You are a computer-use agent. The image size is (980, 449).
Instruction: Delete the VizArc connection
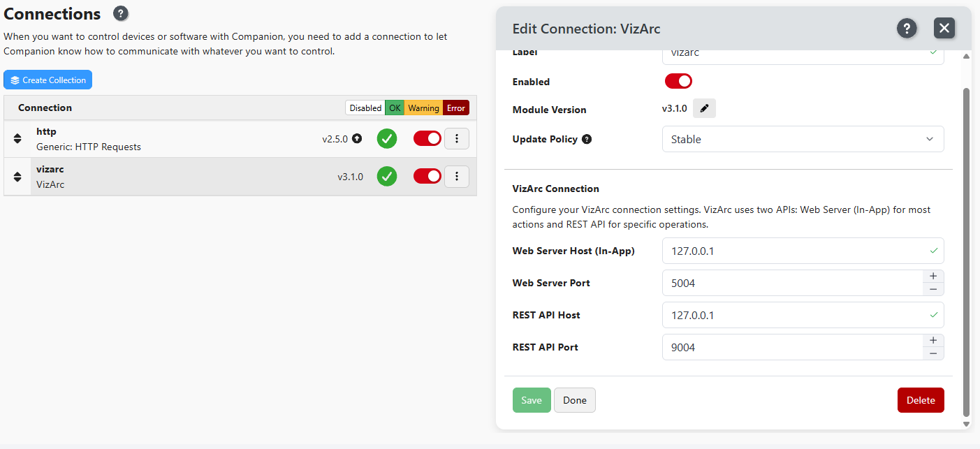[x=921, y=400]
